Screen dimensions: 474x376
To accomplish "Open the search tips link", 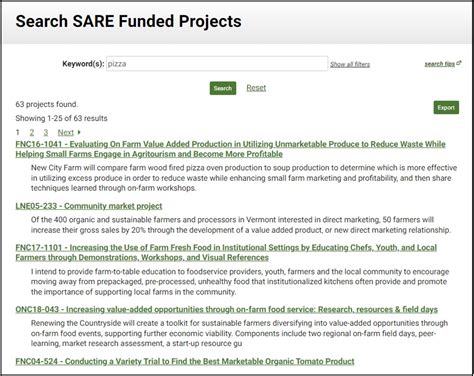I will 439,64.
